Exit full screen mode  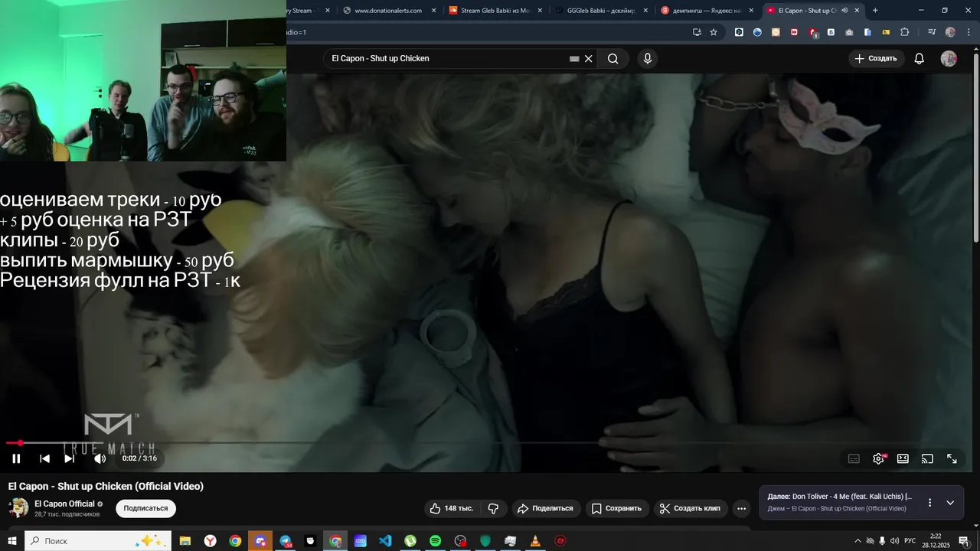[952, 458]
